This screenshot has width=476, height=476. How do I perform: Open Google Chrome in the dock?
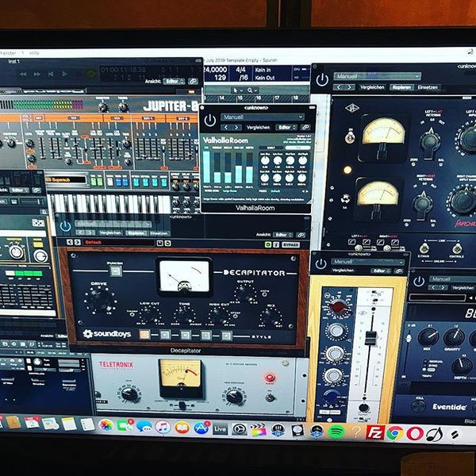(x=394, y=433)
